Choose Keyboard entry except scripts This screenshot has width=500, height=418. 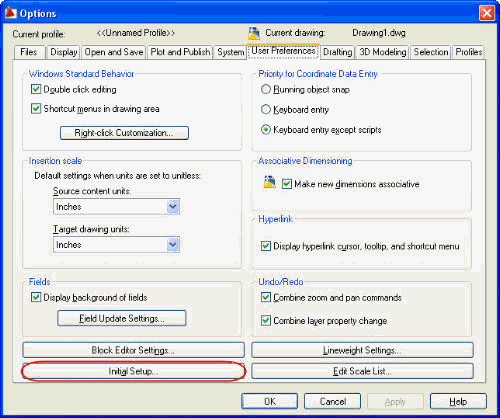266,129
